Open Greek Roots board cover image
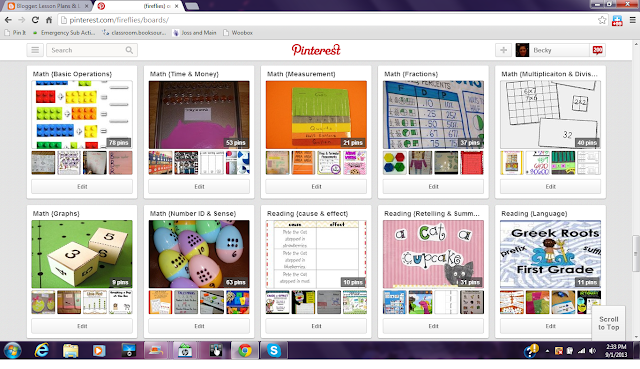 tap(550, 254)
